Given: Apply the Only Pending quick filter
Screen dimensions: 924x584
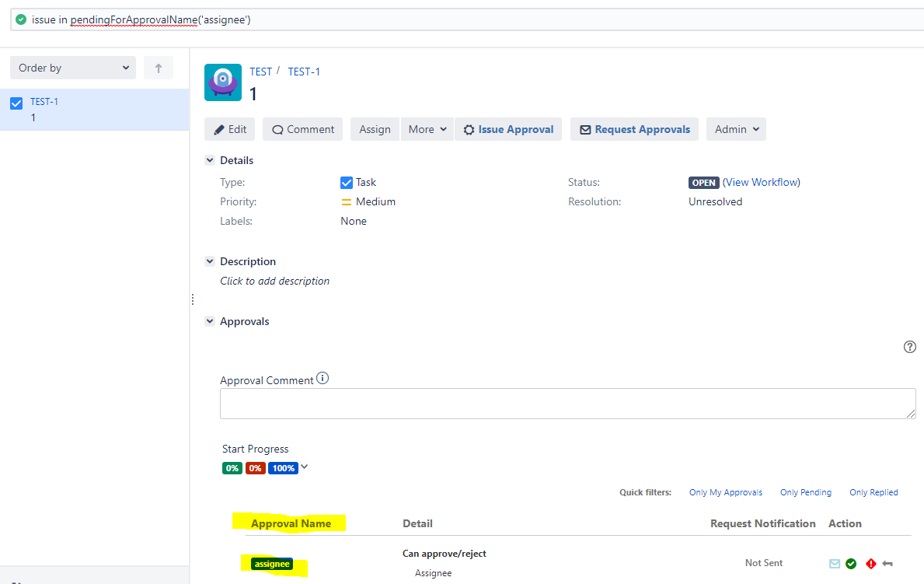Looking at the screenshot, I should (805, 492).
